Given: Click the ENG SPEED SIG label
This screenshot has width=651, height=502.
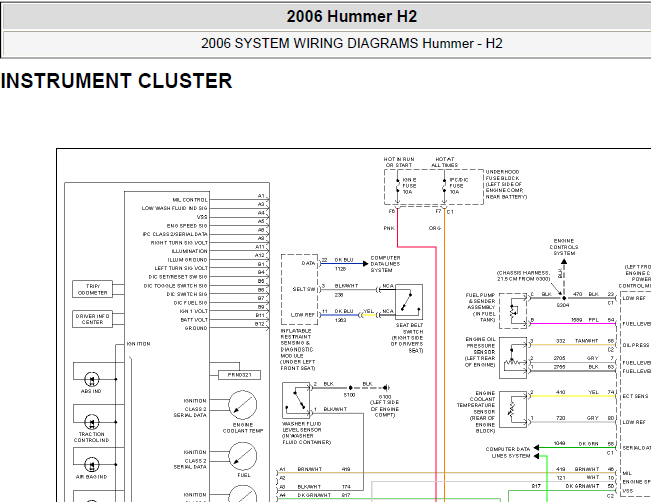Looking at the screenshot, I should tap(187, 226).
